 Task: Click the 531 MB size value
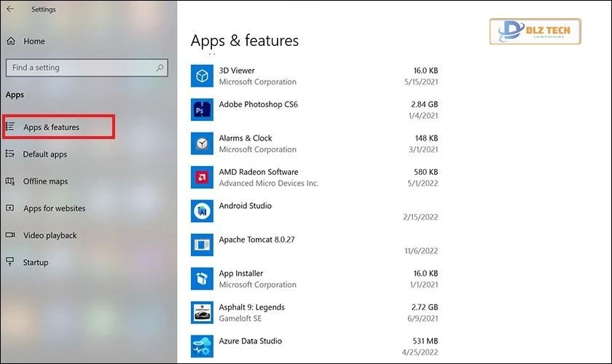[425, 341]
